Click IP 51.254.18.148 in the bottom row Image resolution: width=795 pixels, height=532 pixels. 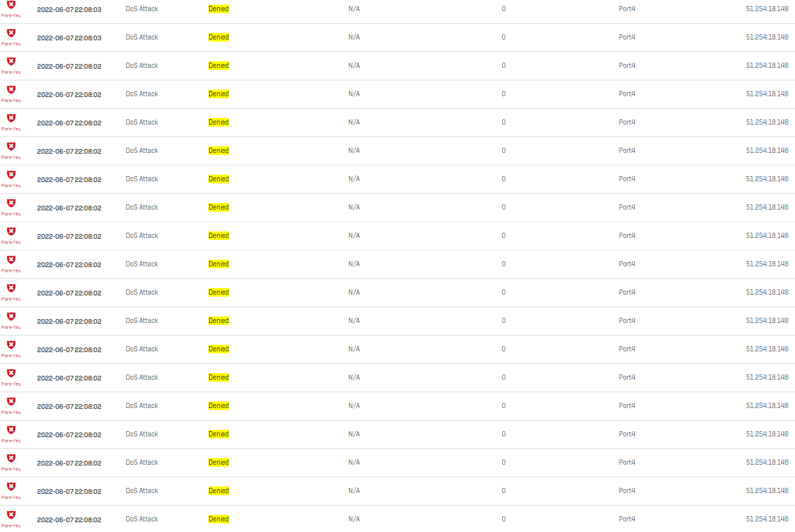click(767, 519)
